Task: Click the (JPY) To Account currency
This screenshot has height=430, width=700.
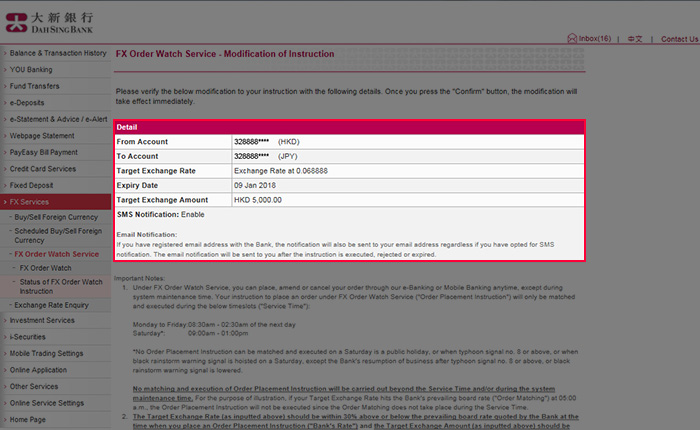Action: (x=288, y=156)
